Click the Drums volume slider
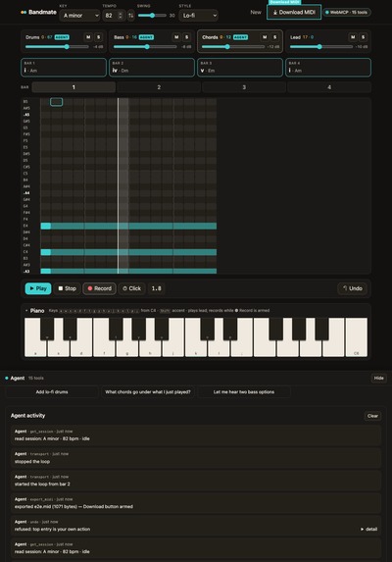 [x=57, y=47]
